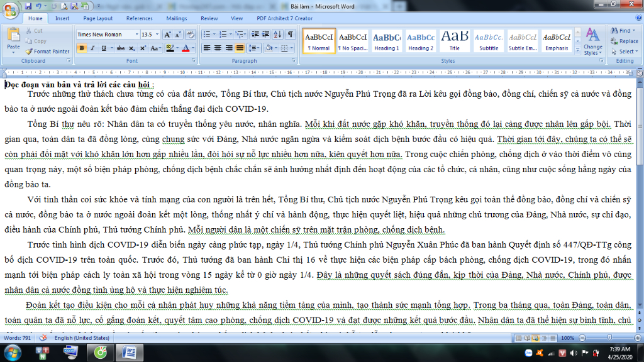Open the Page Layout tab
Image resolution: width=644 pixels, height=362 pixels.
point(97,18)
